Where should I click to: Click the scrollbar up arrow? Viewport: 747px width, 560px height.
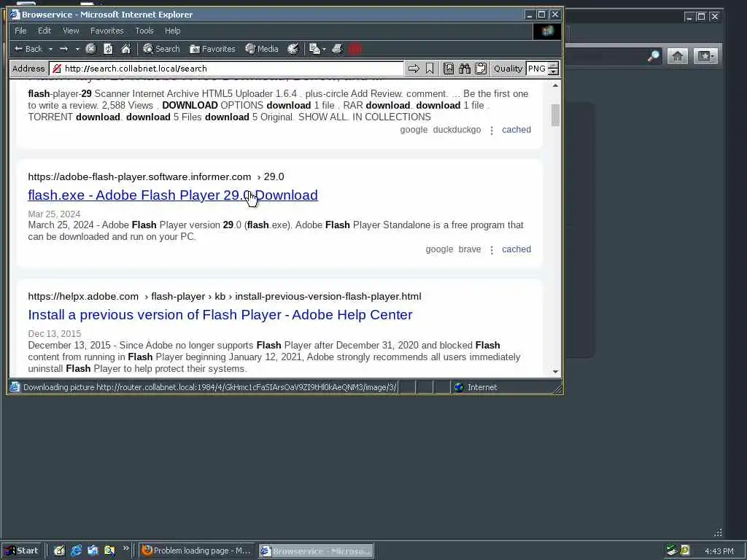[555, 85]
